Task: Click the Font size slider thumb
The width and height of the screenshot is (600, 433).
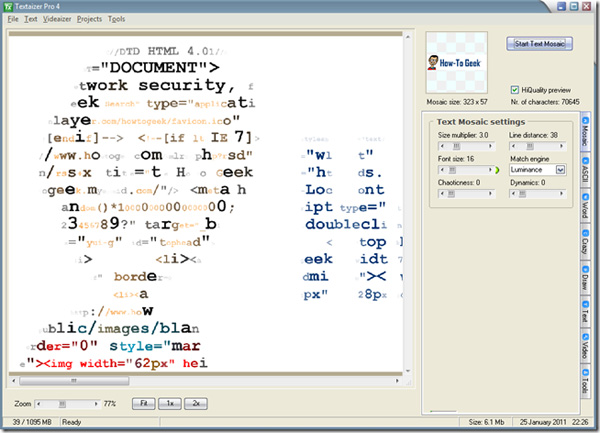Action: pyautogui.click(x=452, y=170)
